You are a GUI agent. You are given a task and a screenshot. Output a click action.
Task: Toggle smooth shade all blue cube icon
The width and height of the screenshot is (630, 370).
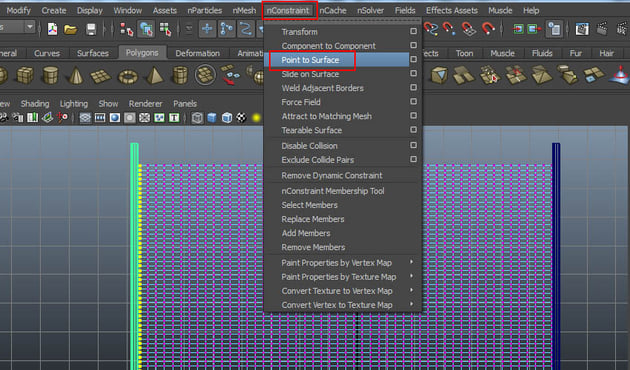(x=212, y=117)
